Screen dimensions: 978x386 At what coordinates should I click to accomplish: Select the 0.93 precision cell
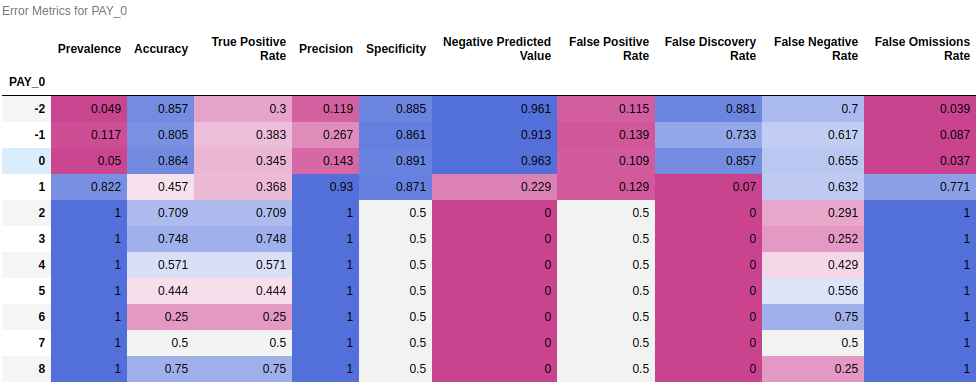click(x=326, y=187)
